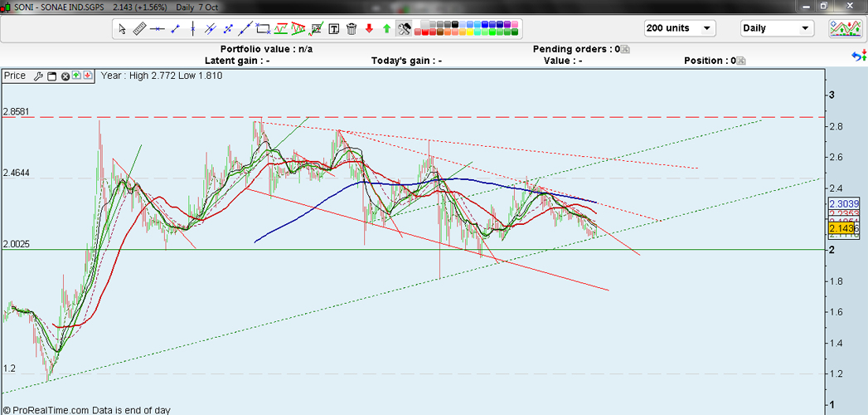Click icon beside Position : 0
This screenshot has width=868, height=415.
click(x=740, y=61)
